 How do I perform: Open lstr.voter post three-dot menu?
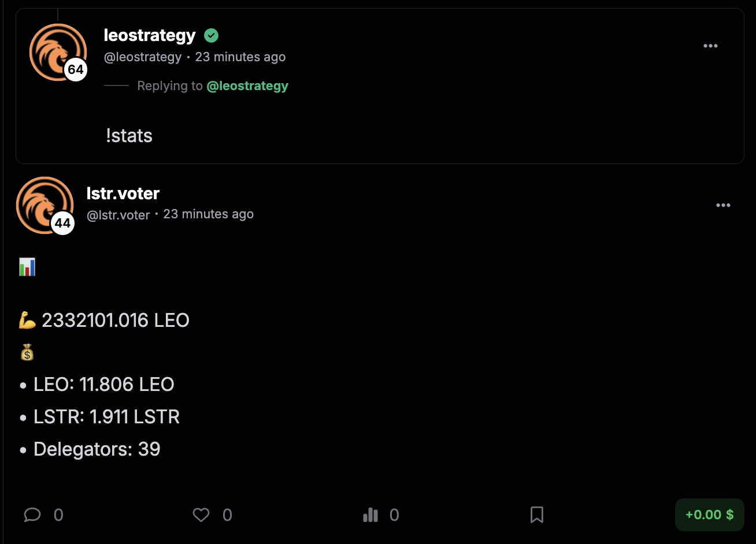click(x=723, y=205)
